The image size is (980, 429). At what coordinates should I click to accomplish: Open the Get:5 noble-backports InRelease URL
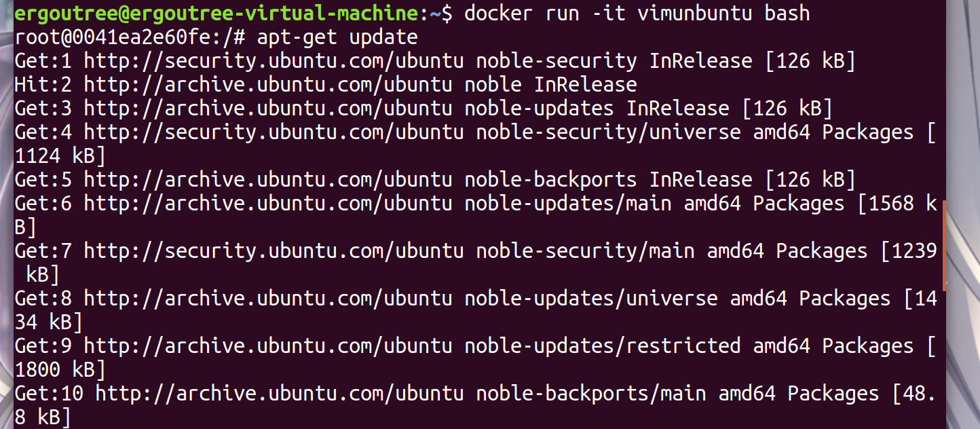pyautogui.click(x=268, y=180)
